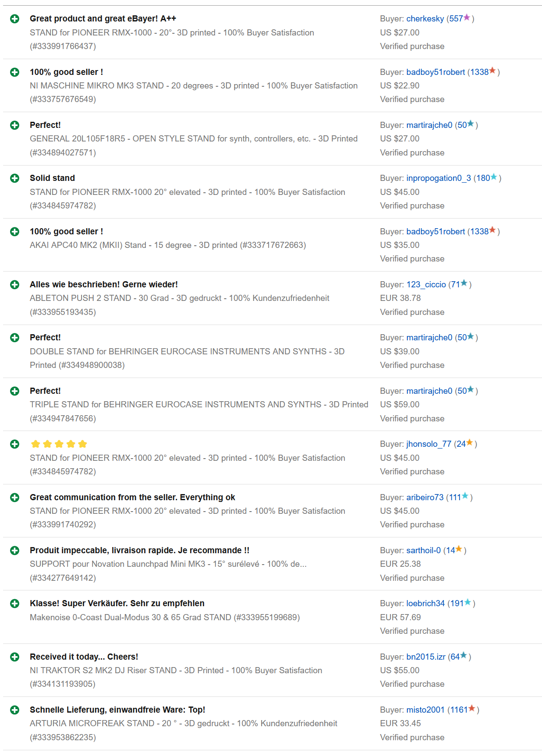Open buyer profile cherkesky
This screenshot has width=542, height=756.
pos(425,19)
